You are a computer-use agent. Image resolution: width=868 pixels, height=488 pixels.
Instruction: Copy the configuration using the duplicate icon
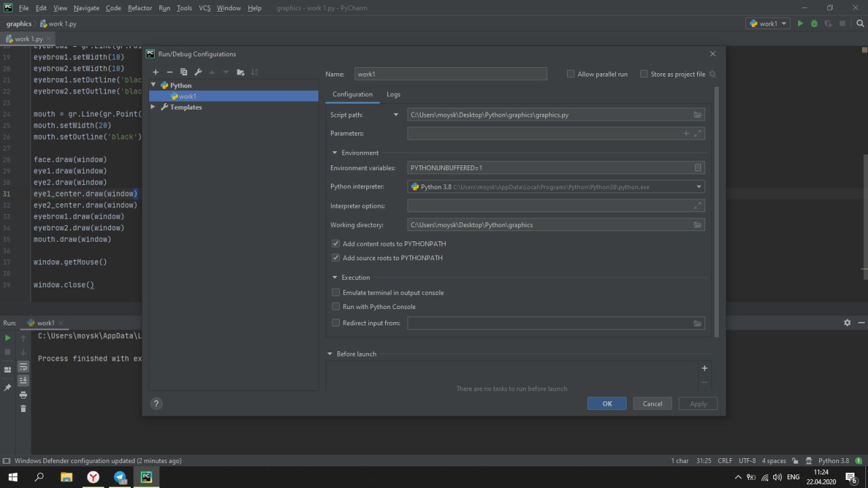[184, 72]
